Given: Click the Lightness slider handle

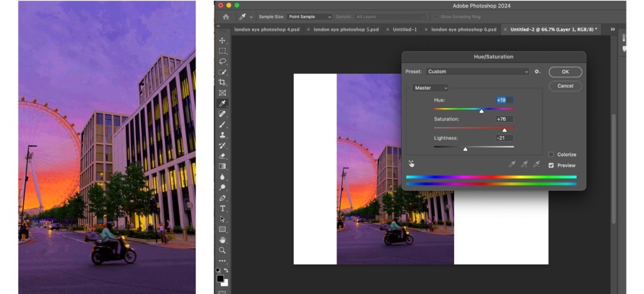Looking at the screenshot, I should pyautogui.click(x=465, y=149).
